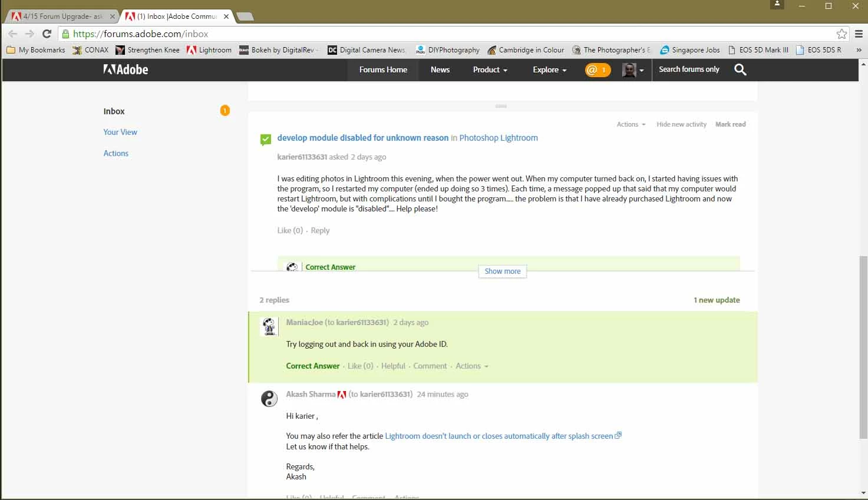Open the Lightroom bookmark
868x500 pixels.
pyautogui.click(x=209, y=50)
